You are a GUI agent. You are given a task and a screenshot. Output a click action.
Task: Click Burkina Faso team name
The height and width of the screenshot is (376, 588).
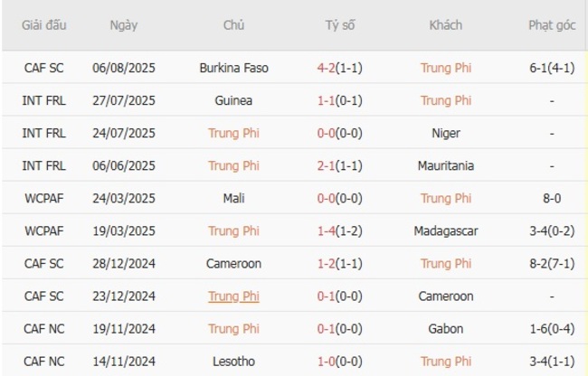click(x=233, y=68)
